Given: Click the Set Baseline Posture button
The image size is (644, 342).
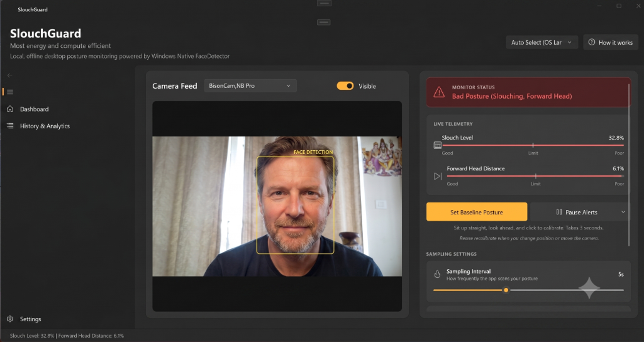Looking at the screenshot, I should coord(477,212).
